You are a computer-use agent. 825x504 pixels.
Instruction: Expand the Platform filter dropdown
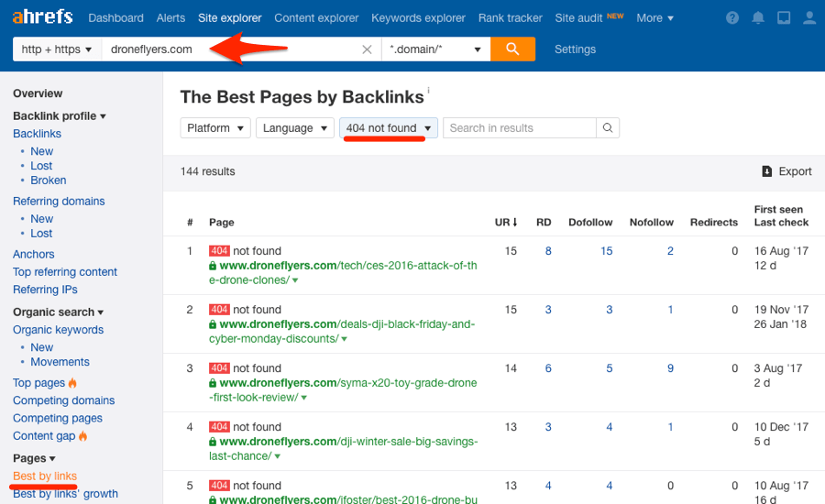coord(214,128)
